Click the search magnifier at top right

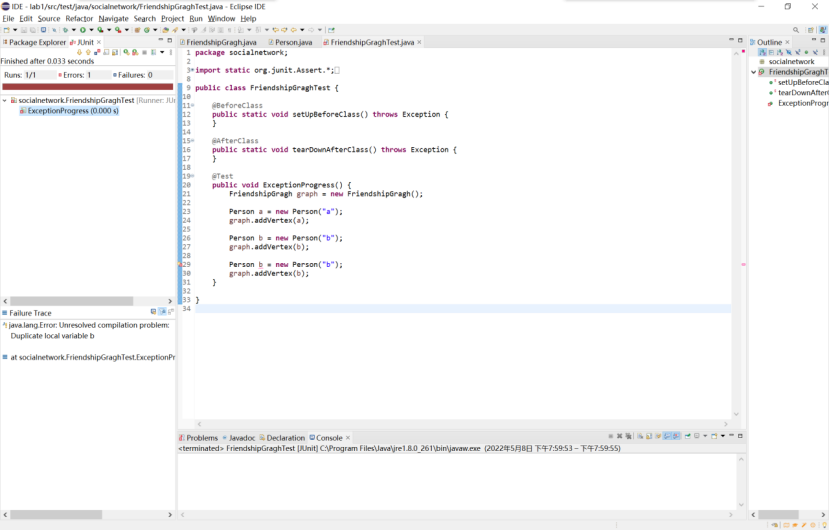pyautogui.click(x=796, y=30)
